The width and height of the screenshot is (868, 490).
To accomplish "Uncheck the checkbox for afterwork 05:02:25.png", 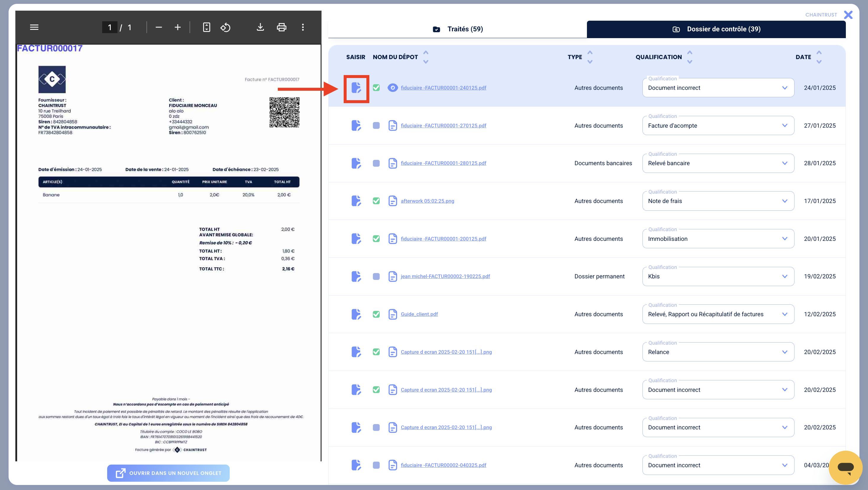I will [x=376, y=201].
